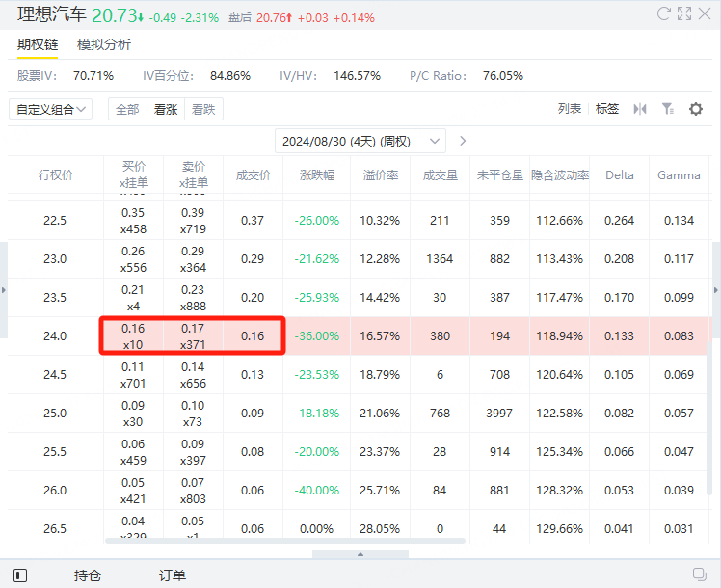The image size is (721, 588).
Task: Click the 128.32% implied volatility cell
Action: point(560,491)
